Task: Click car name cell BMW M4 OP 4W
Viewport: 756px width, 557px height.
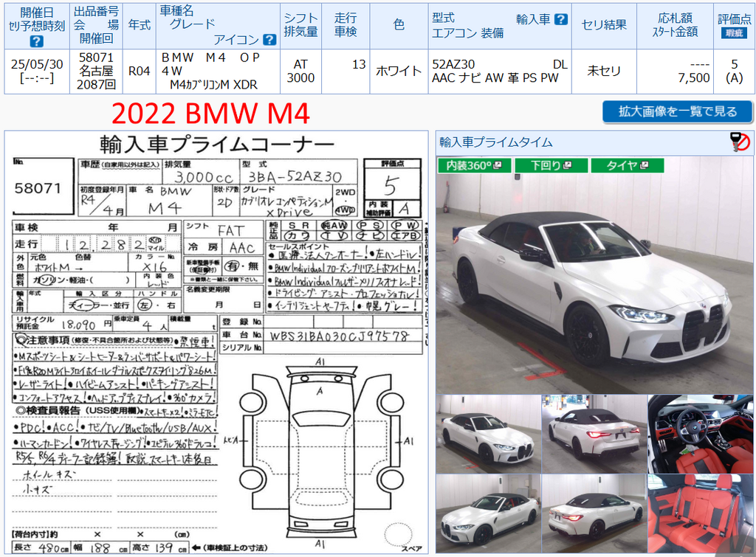Action: [x=218, y=71]
